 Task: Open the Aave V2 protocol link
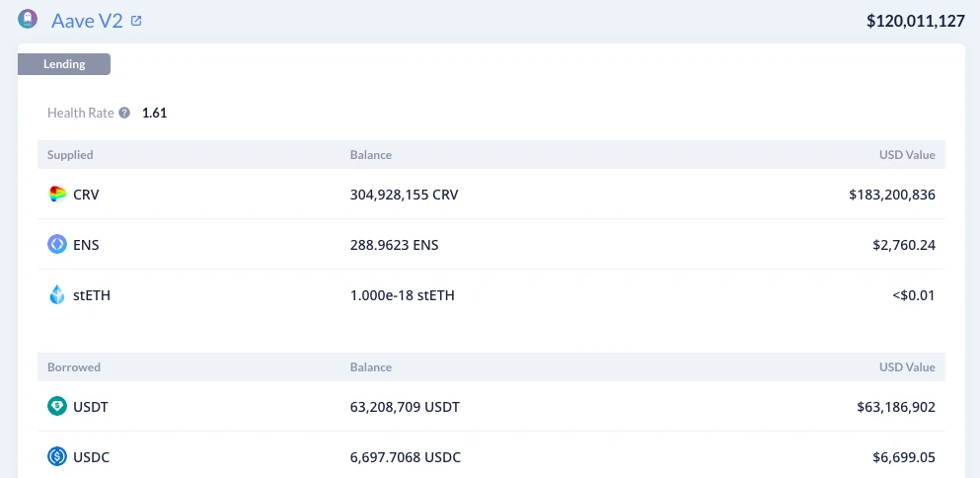click(87, 21)
